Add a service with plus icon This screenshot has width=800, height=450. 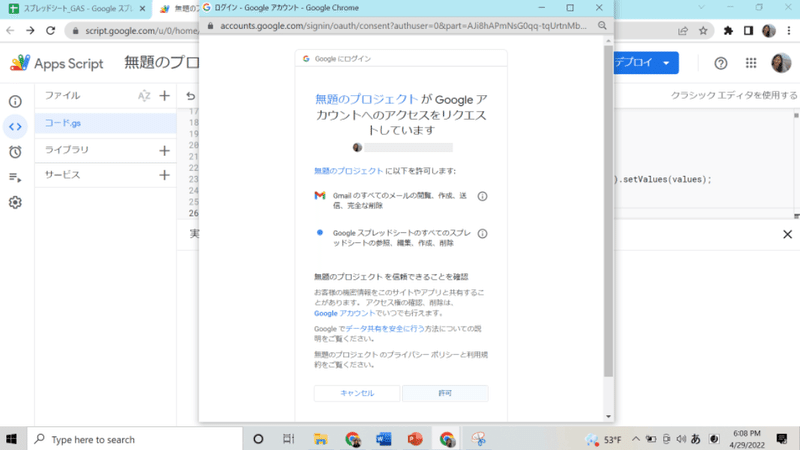tap(164, 175)
